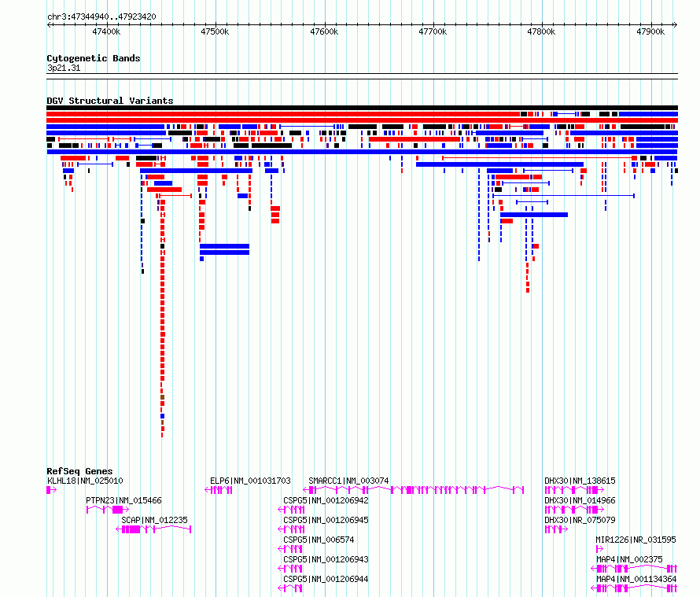This screenshot has height=597, width=700.
Task: Select the MAP4|NM_001134364 gene label
Action: 636,579
